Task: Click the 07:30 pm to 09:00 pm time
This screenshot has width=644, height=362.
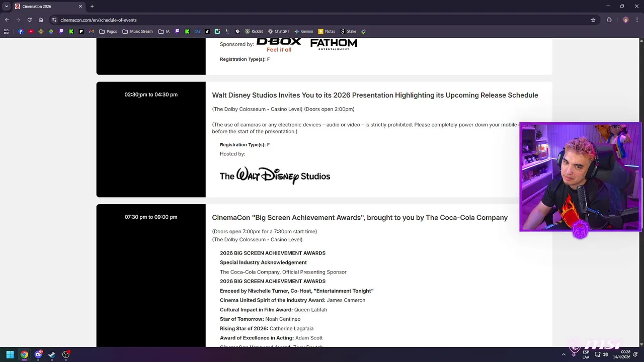Action: (151, 217)
